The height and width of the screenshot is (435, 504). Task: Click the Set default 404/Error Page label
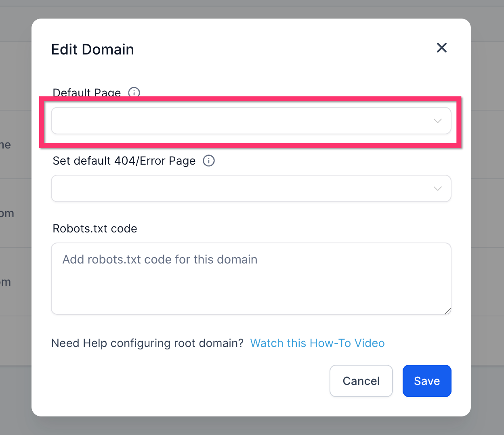coord(124,161)
